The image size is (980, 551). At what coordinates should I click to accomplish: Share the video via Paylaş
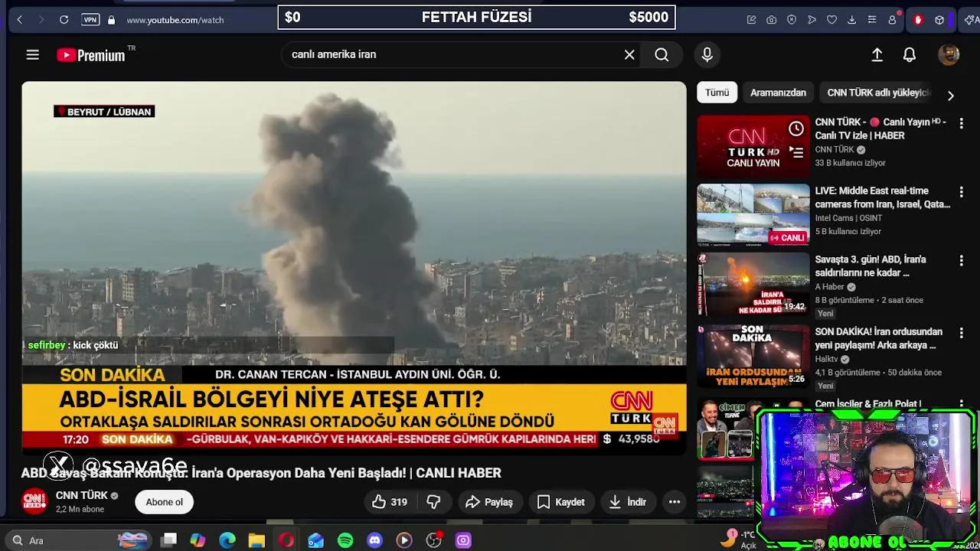coord(489,502)
